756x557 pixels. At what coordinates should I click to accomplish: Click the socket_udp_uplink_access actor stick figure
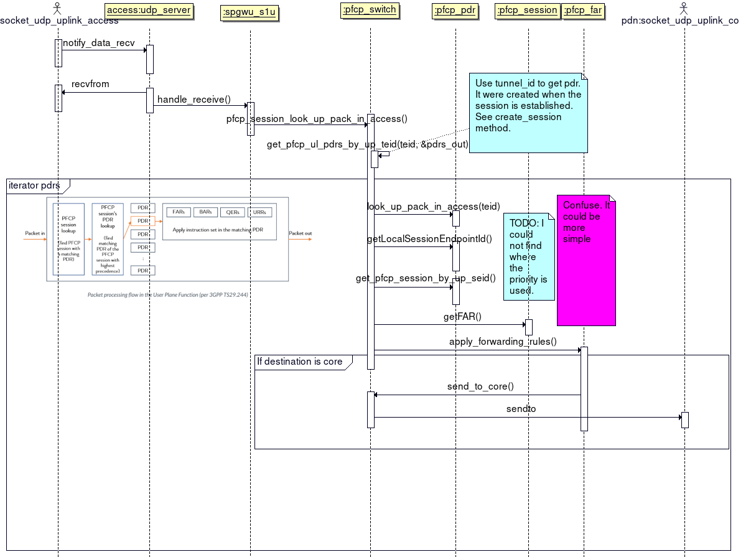pos(58,8)
